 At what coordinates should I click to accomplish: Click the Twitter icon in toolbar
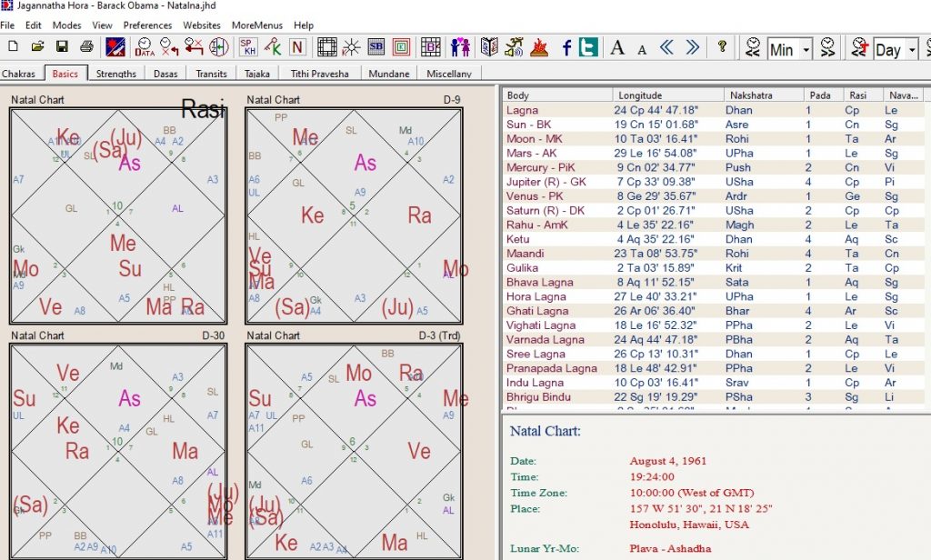(x=588, y=47)
